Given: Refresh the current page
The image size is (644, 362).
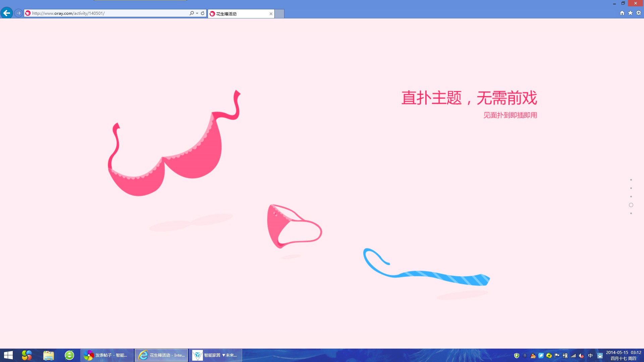Looking at the screenshot, I should tap(202, 13).
